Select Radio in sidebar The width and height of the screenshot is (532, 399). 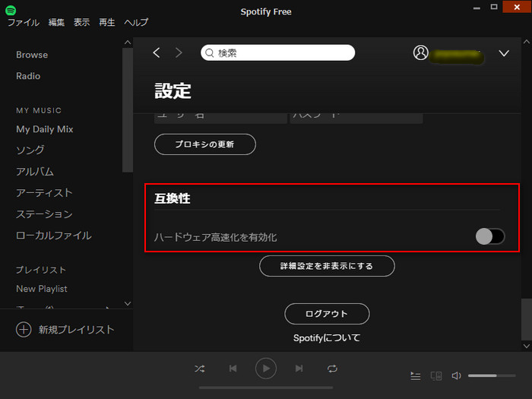(28, 76)
